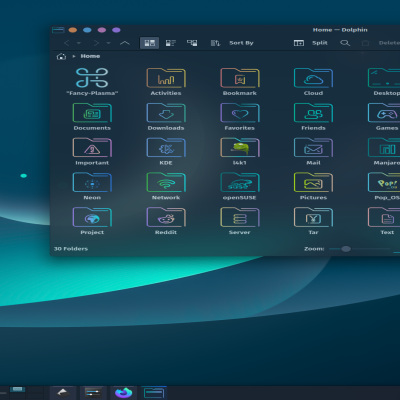The height and width of the screenshot is (400, 400).
Task: Open the launcher icon in the taskbar
Action: (x=63, y=393)
